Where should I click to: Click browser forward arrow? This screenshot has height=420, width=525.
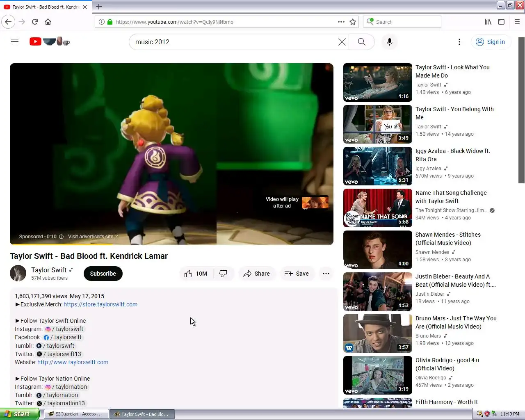22,22
